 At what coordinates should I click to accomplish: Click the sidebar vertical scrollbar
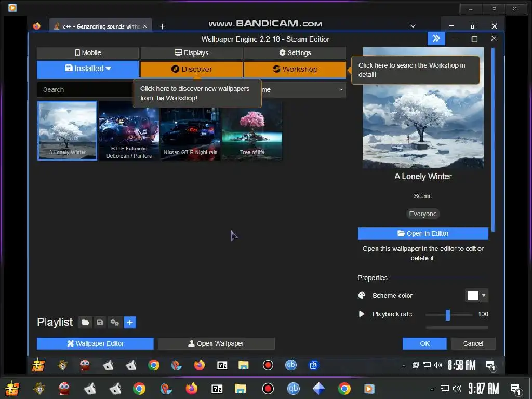pos(493,140)
